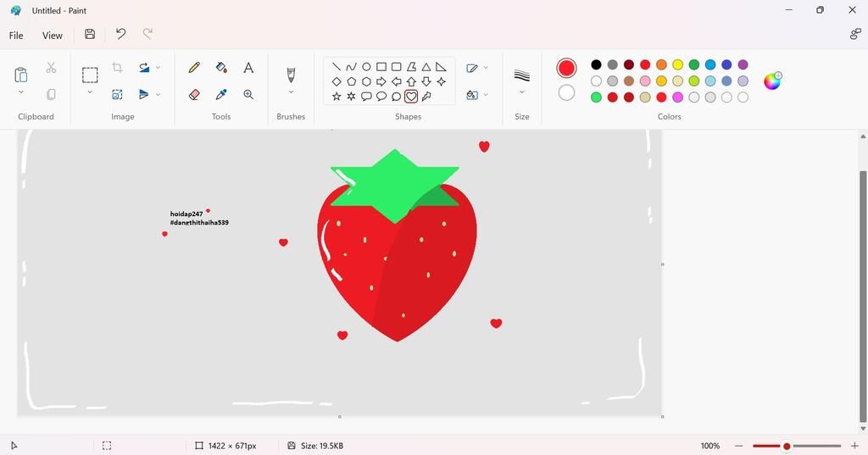Expand the Select tool options chevron
The image size is (868, 455).
pyautogui.click(x=90, y=92)
